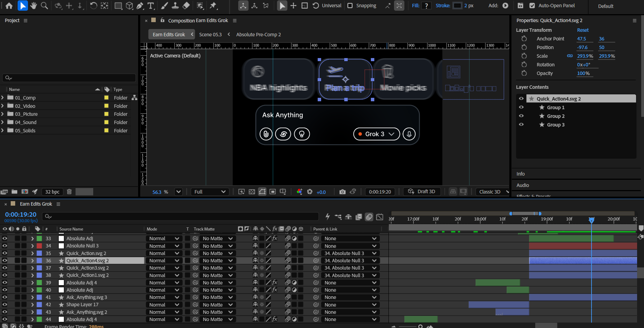
Task: Click the Stroke color swatch
Action: [x=457, y=6]
